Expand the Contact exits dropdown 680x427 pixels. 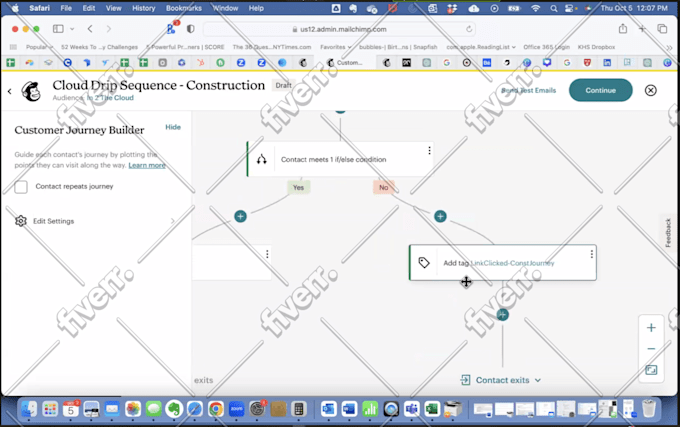(538, 380)
